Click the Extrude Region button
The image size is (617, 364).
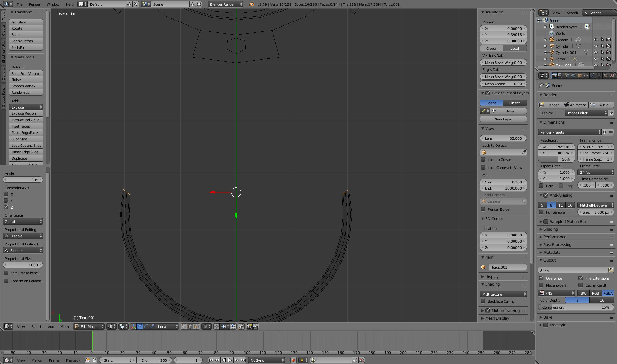pos(26,113)
